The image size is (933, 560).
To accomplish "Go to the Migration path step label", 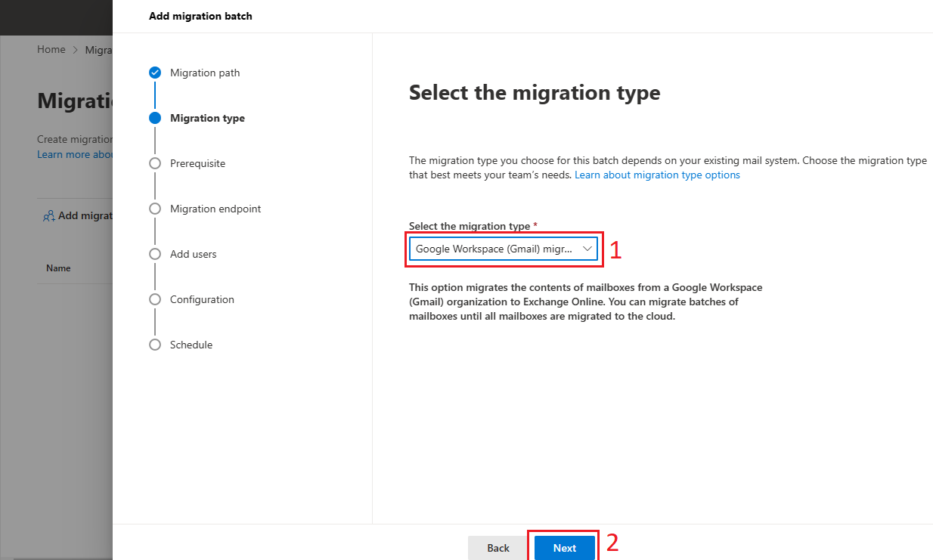I will tap(205, 73).
